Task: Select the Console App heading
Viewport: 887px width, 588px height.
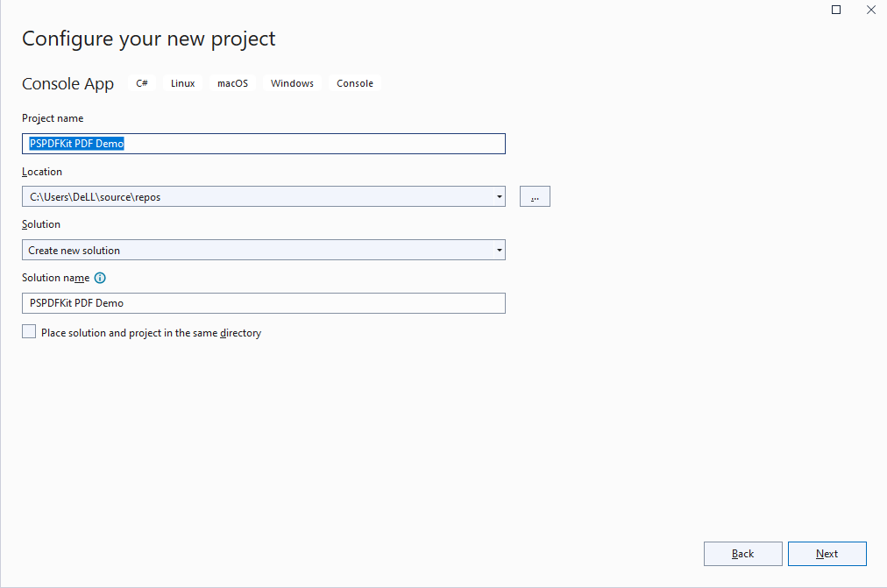Action: pos(67,83)
